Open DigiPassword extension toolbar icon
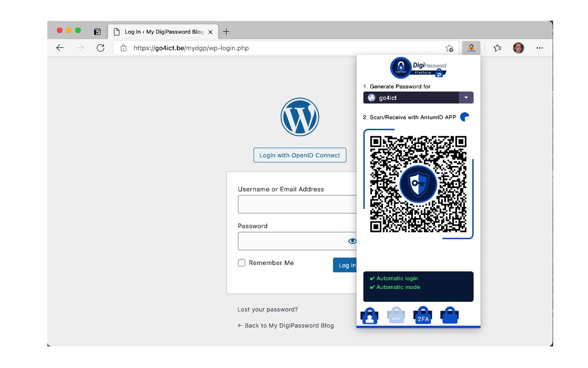588x368 pixels. point(471,48)
